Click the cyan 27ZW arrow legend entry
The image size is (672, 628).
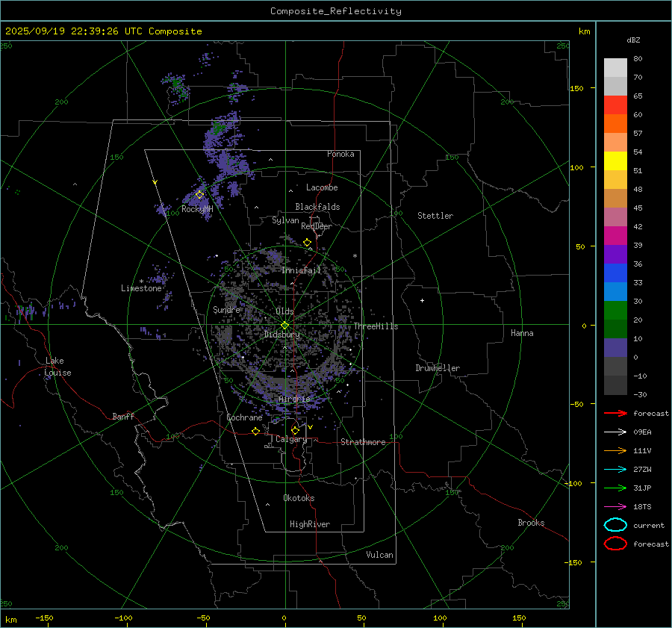615,469
